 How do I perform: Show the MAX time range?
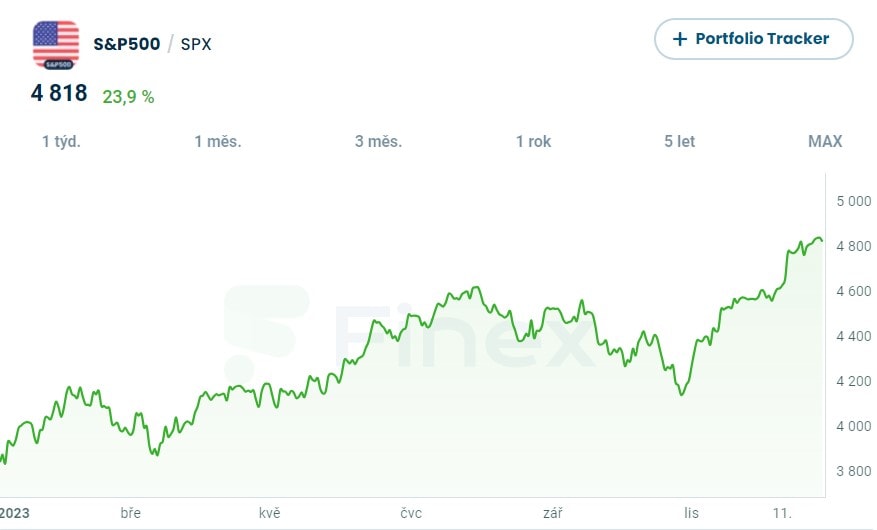pyautogui.click(x=825, y=141)
